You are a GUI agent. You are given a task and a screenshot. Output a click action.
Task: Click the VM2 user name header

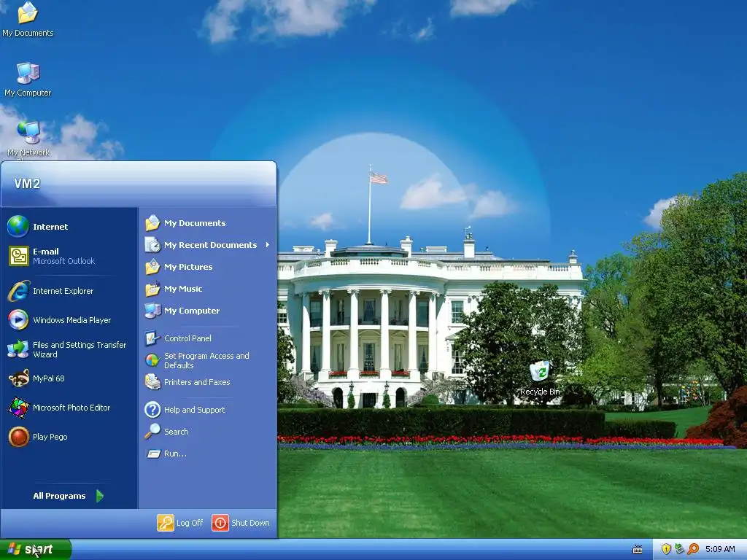pos(27,184)
